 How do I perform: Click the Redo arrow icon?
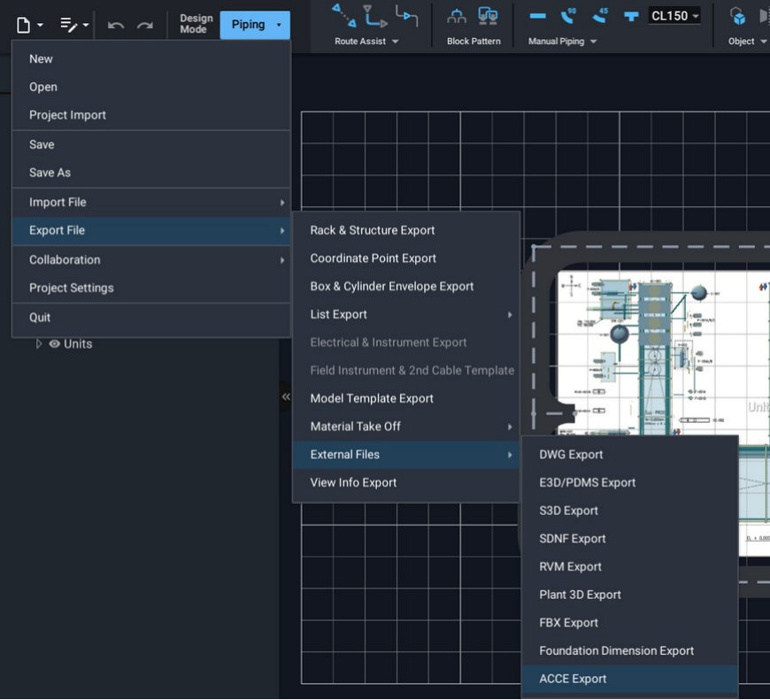point(145,25)
